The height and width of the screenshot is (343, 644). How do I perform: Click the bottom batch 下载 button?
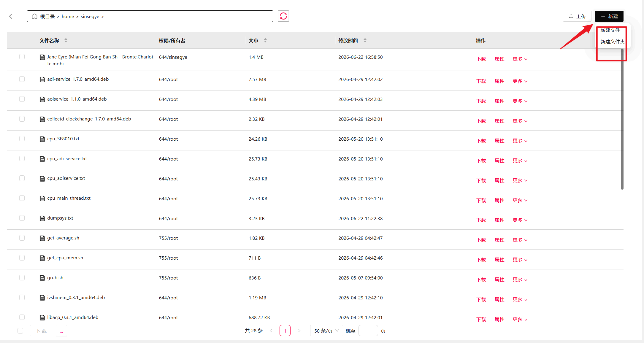pyautogui.click(x=41, y=331)
